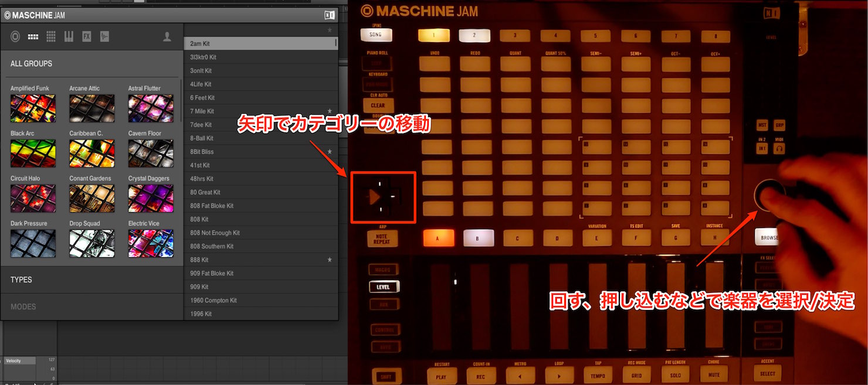868x385 pixels.
Task: Select 4Life Kit in the results list
Action: click(x=260, y=84)
